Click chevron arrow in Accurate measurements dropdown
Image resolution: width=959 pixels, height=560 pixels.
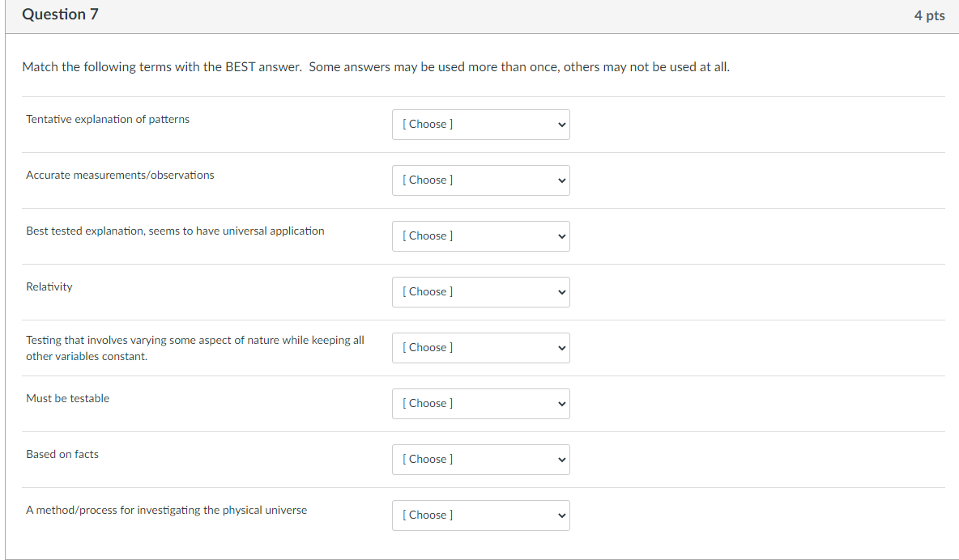pyautogui.click(x=561, y=181)
